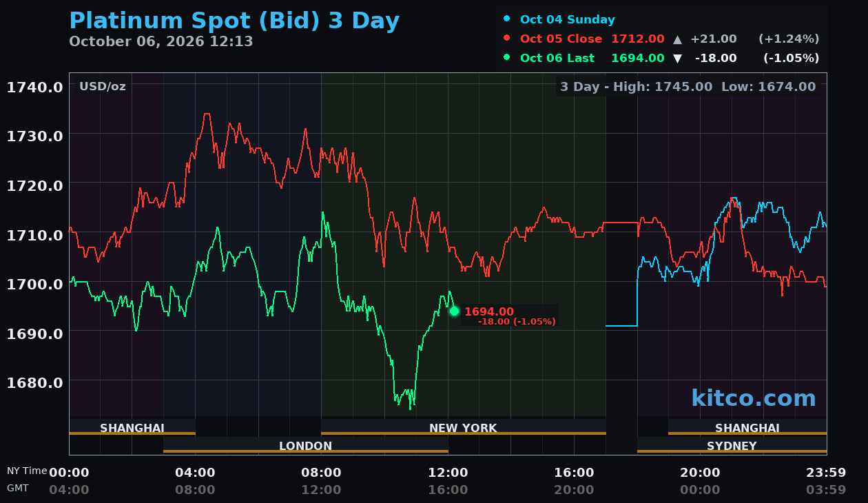868x503 pixels.
Task: Click the GMT 03:59 tick label
Action: click(826, 490)
